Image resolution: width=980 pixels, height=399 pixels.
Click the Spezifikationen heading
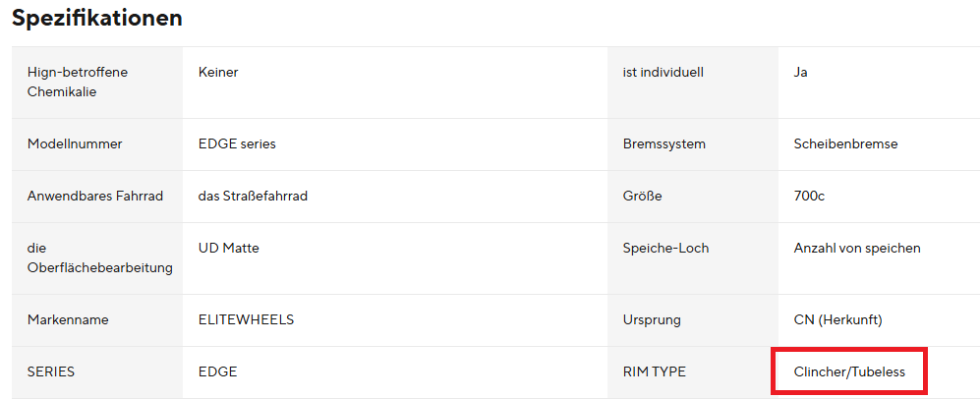97,18
